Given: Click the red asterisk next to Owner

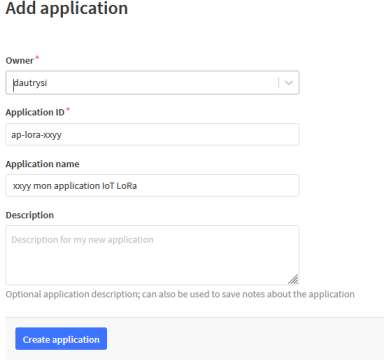Looking at the screenshot, I should [x=37, y=58].
